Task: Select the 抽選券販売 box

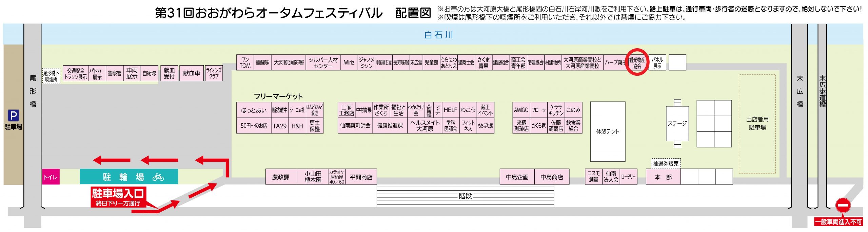Action: (x=666, y=164)
